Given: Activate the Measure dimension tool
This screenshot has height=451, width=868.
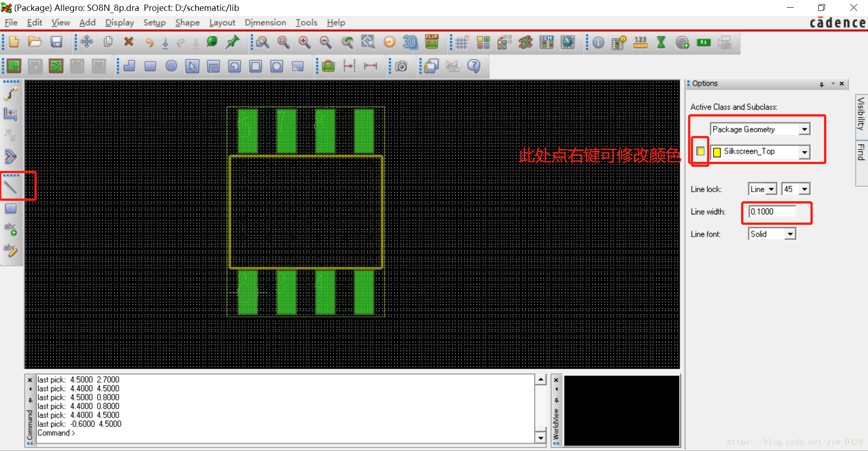Looking at the screenshot, I should pos(371,66).
